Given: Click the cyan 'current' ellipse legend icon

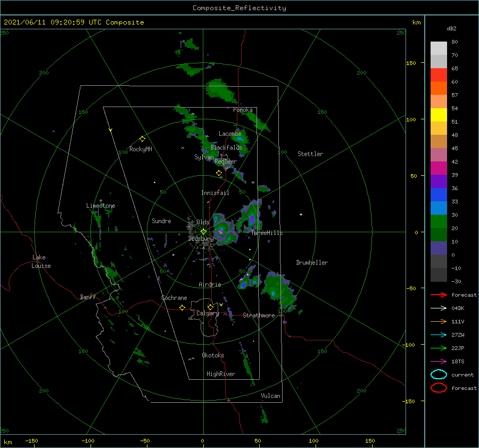Looking at the screenshot, I should 439,374.
